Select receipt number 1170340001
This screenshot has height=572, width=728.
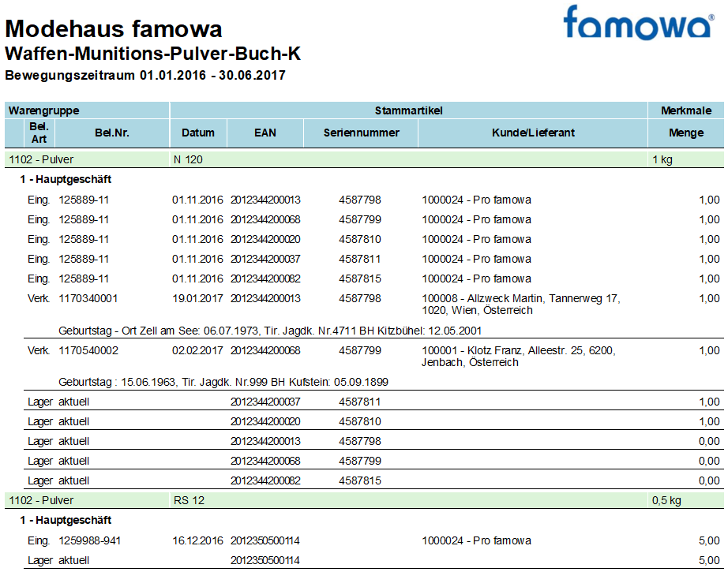(x=88, y=298)
